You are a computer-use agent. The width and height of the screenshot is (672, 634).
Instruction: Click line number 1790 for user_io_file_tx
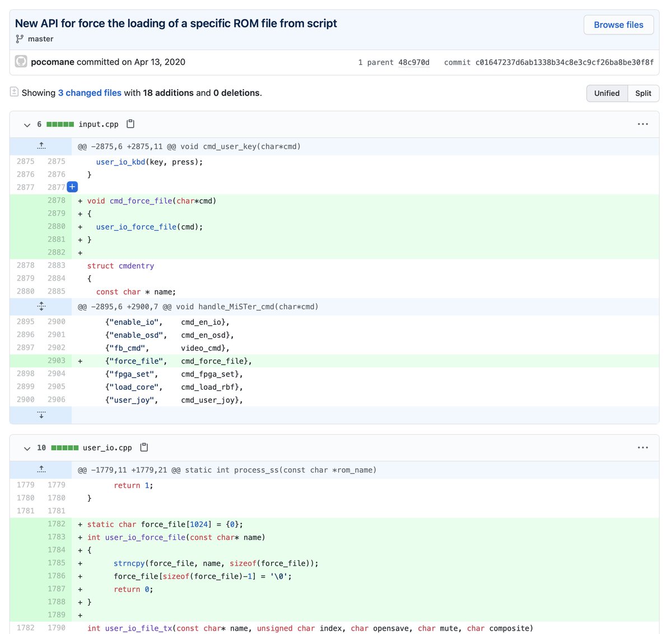pyautogui.click(x=56, y=628)
